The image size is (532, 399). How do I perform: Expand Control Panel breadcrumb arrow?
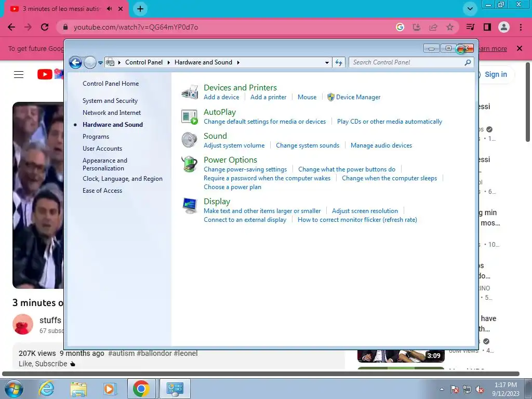169,62
